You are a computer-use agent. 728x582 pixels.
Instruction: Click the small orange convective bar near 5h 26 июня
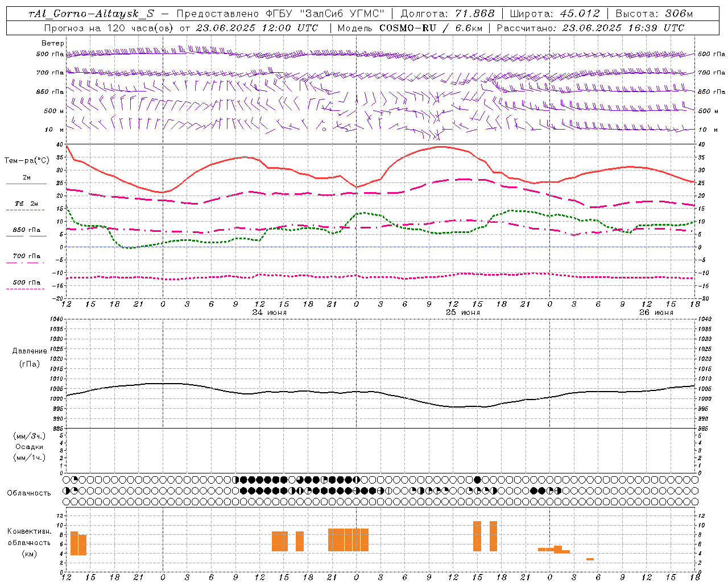pyautogui.click(x=590, y=559)
